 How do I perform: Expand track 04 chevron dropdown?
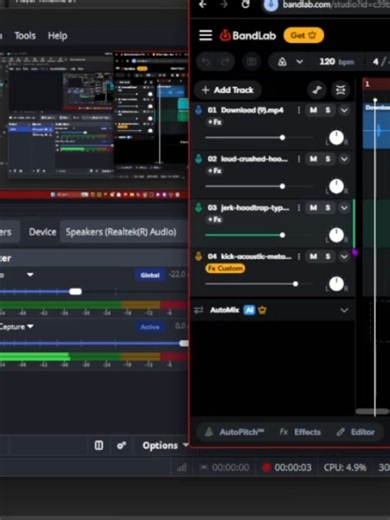(344, 256)
